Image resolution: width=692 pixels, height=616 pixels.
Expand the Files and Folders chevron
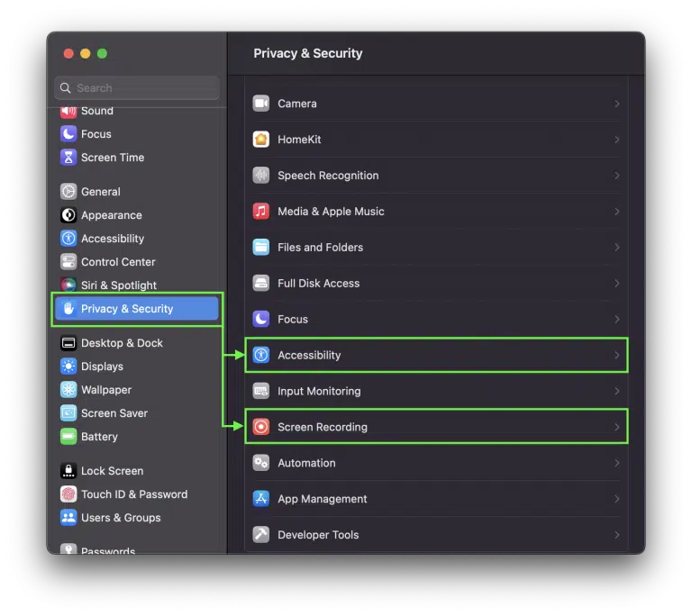[x=617, y=248]
